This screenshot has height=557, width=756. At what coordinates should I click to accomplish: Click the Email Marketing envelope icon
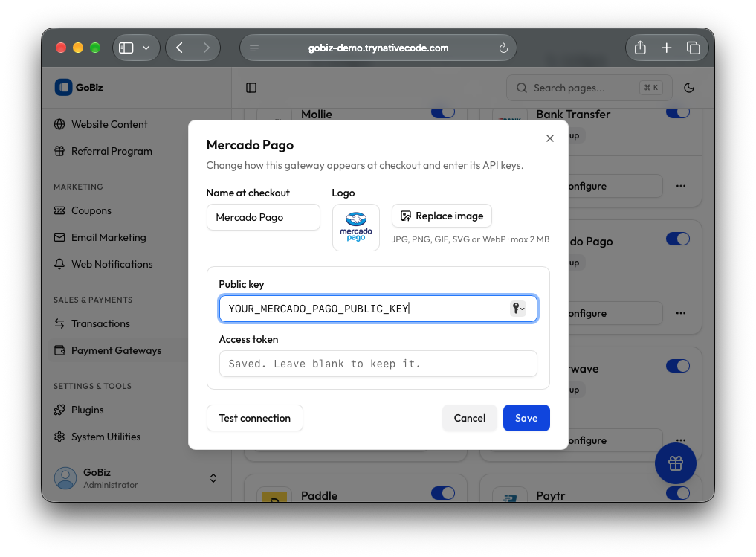59,237
